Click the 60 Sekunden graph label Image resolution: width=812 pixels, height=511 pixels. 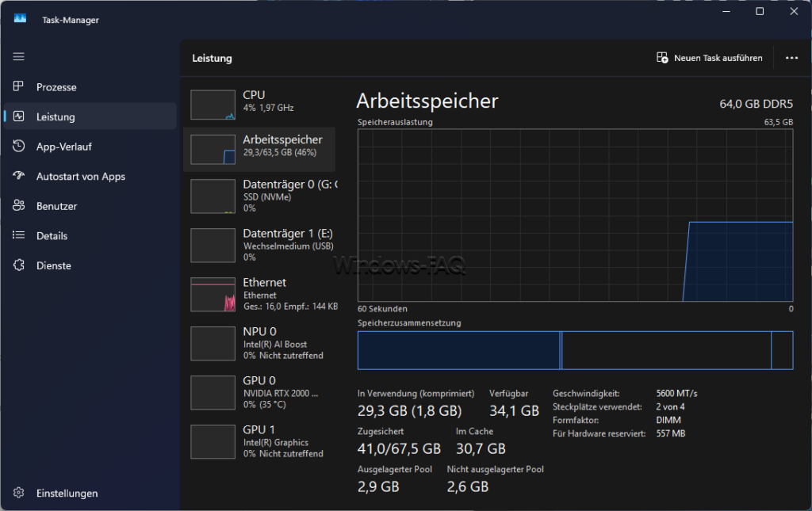(x=382, y=309)
